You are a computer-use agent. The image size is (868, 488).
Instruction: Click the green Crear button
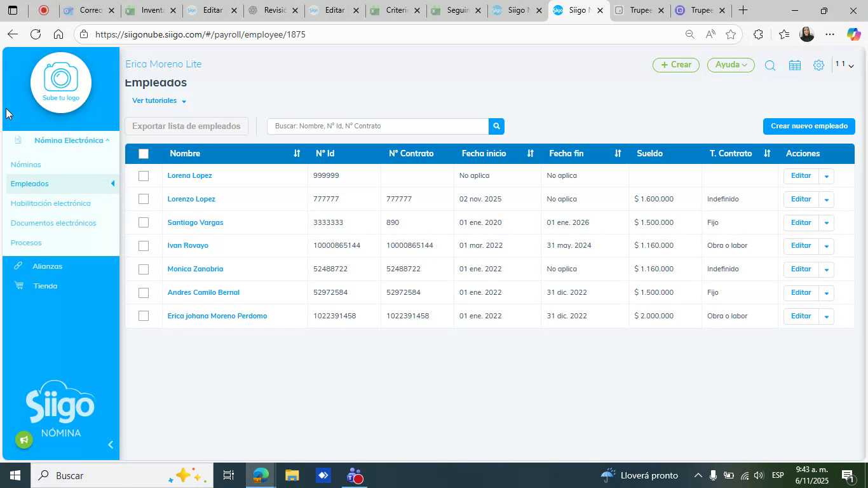676,65
